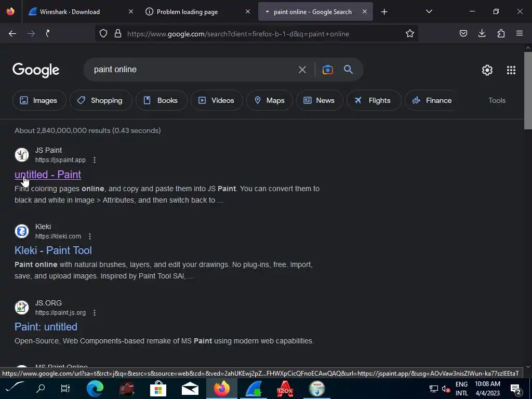Open tracking protection shield info
532x399 pixels.
coord(103,34)
